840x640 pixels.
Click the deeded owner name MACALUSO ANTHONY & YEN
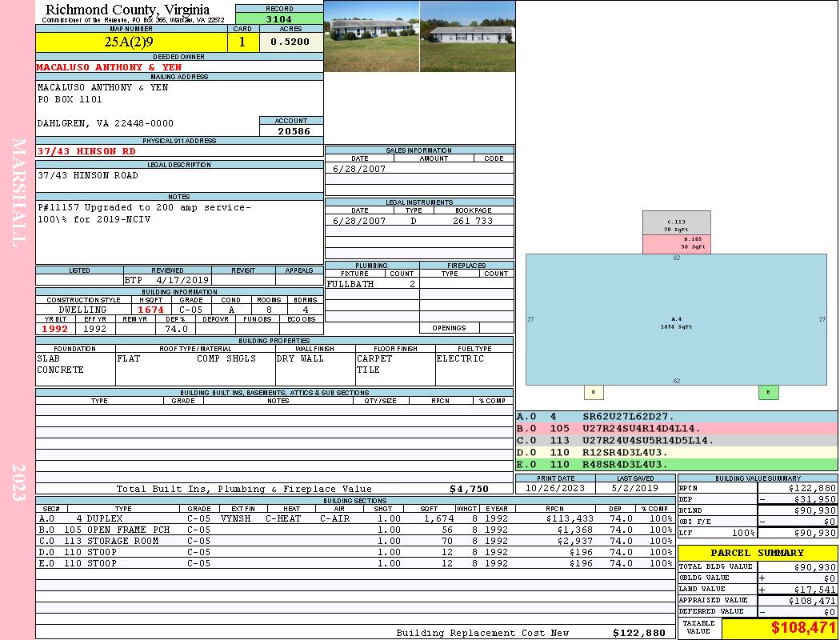109,67
